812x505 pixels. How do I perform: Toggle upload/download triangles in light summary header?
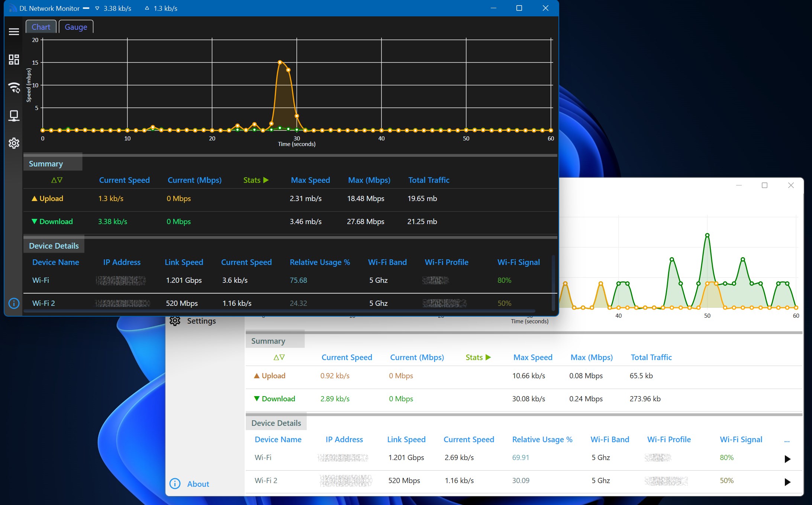pos(279,357)
